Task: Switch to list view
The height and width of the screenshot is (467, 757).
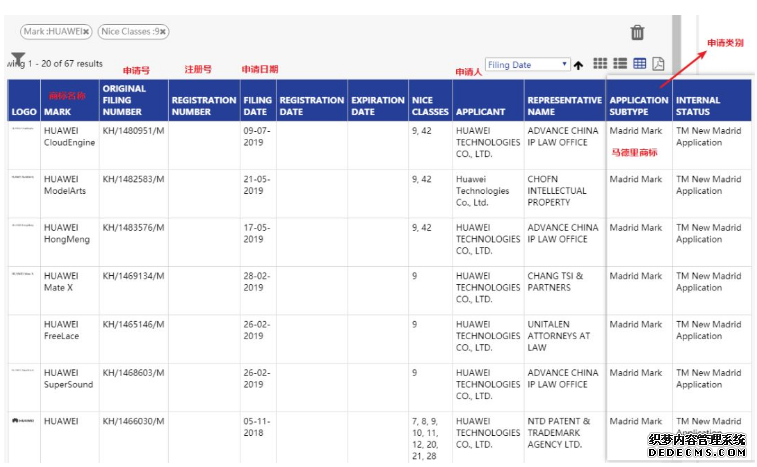Action: [620, 63]
